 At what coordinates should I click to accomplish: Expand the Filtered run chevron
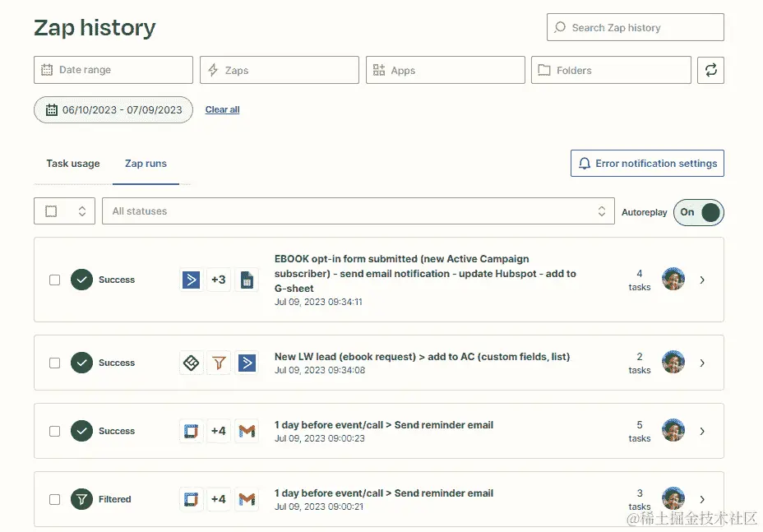click(702, 499)
